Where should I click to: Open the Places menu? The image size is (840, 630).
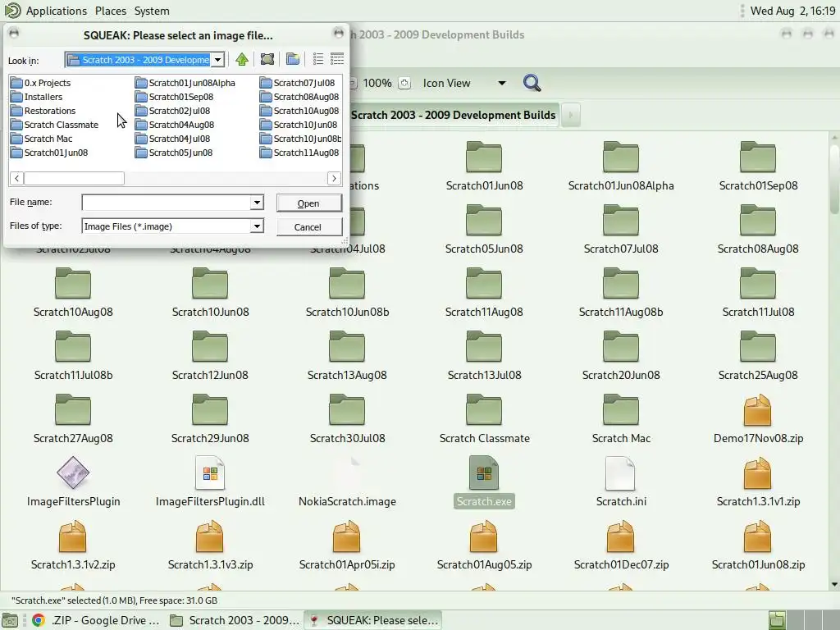(111, 11)
